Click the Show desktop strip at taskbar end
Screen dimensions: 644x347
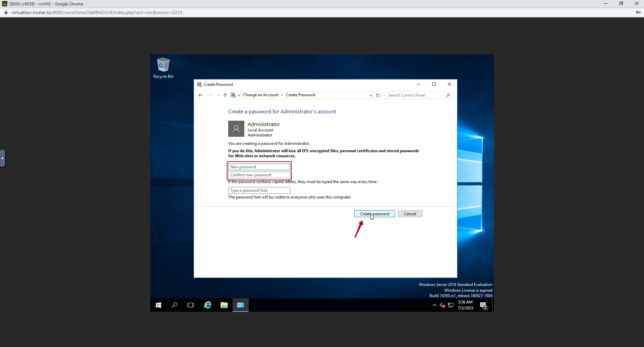tap(493, 305)
